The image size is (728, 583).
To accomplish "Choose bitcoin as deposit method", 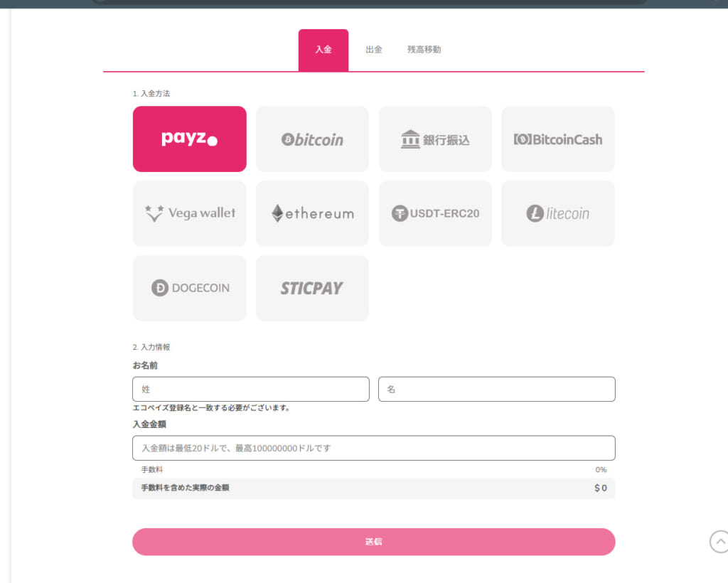I will [313, 139].
